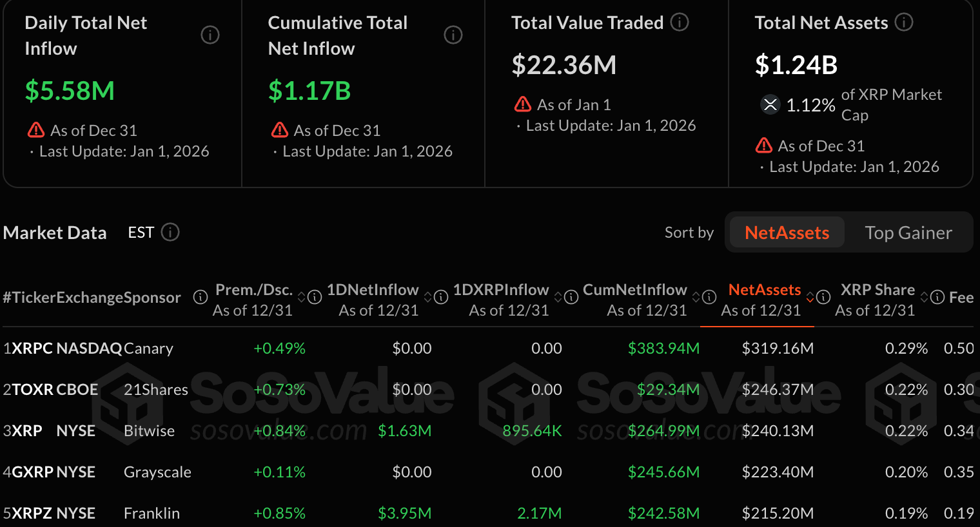980x527 pixels.
Task: Sort by the CumNetInflow column arrows
Action: tap(696, 297)
